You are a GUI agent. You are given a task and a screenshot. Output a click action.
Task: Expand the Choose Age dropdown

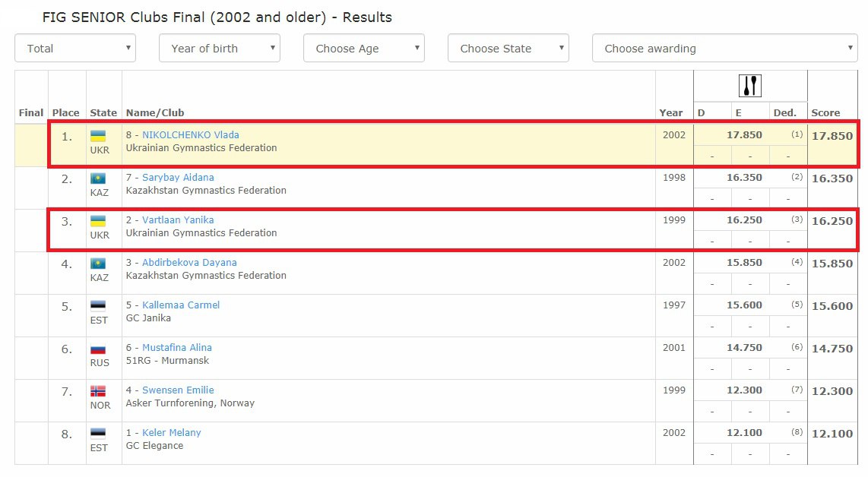364,49
